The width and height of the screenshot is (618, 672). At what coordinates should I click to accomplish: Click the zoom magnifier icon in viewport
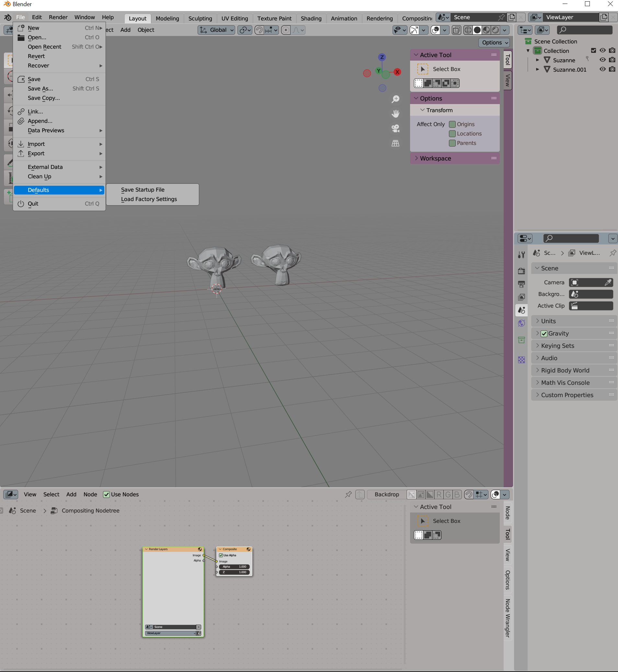coord(395,99)
